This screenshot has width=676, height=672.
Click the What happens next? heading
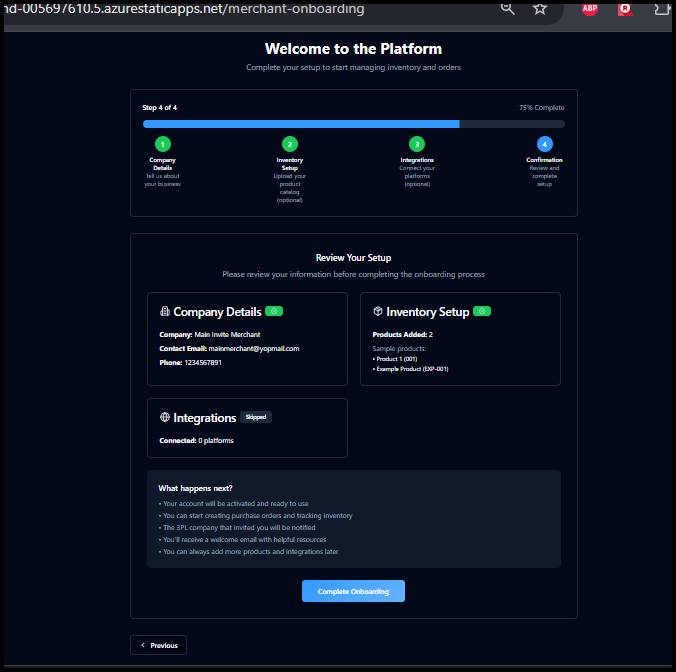click(195, 488)
